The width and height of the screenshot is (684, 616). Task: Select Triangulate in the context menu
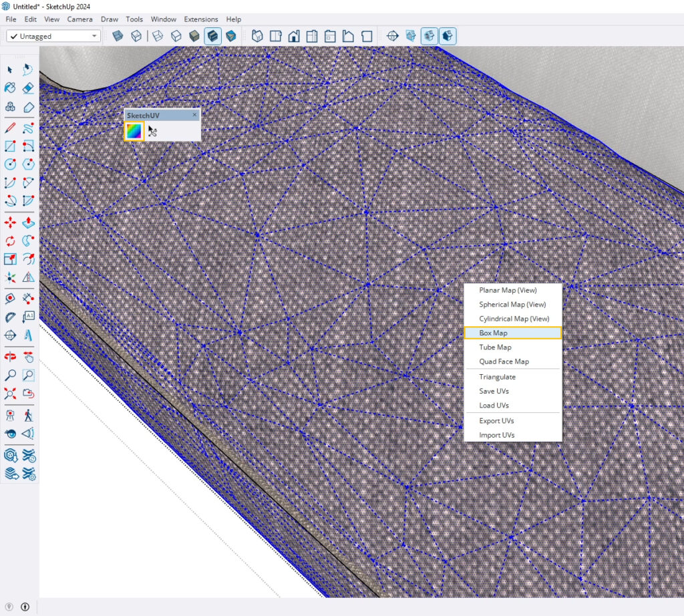pyautogui.click(x=497, y=377)
